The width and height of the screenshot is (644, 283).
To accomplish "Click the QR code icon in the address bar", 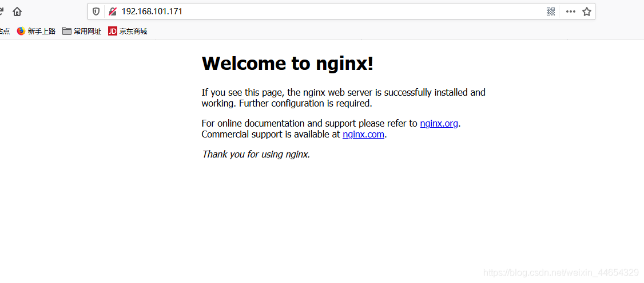I will click(551, 11).
